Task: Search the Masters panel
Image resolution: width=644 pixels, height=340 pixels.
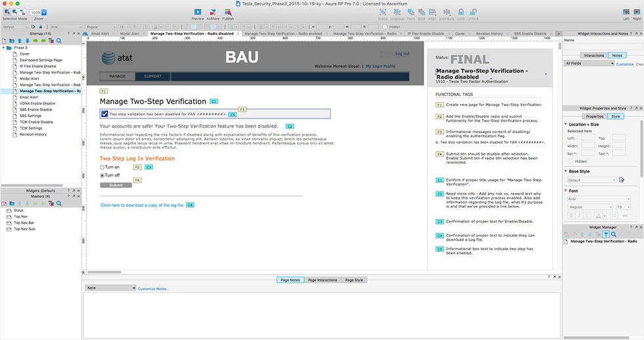Action: click(x=59, y=203)
